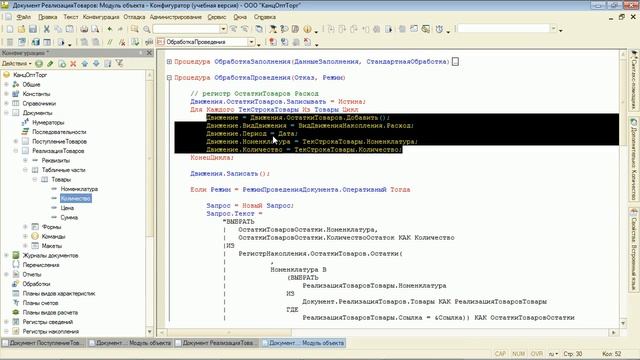Viewport: 640px width, 360px height.
Task: Undo with the green back arrow icon
Action: pos(109,29)
